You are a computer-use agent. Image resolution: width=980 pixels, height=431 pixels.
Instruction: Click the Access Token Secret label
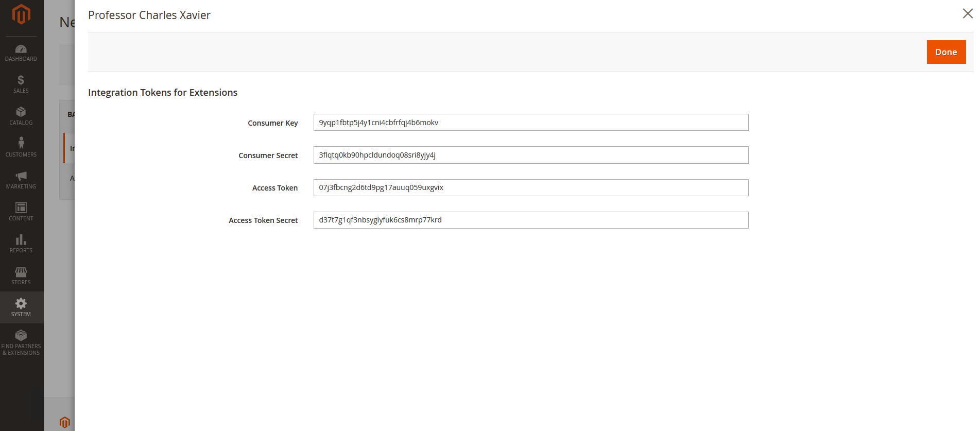tap(263, 220)
